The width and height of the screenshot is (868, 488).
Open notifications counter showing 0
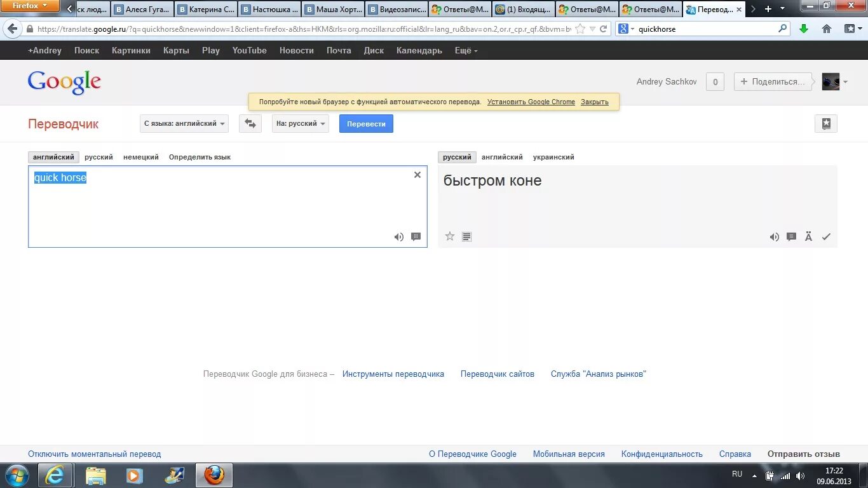(x=715, y=81)
